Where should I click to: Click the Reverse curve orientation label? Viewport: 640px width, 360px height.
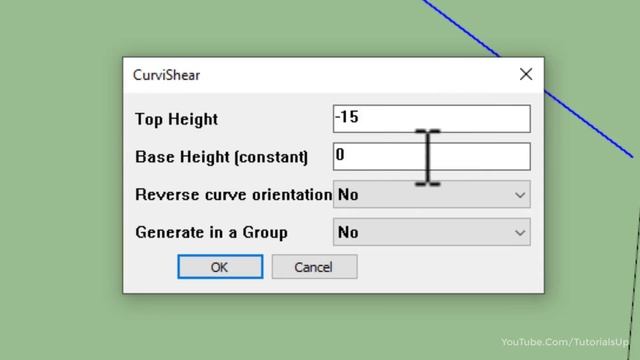click(233, 195)
